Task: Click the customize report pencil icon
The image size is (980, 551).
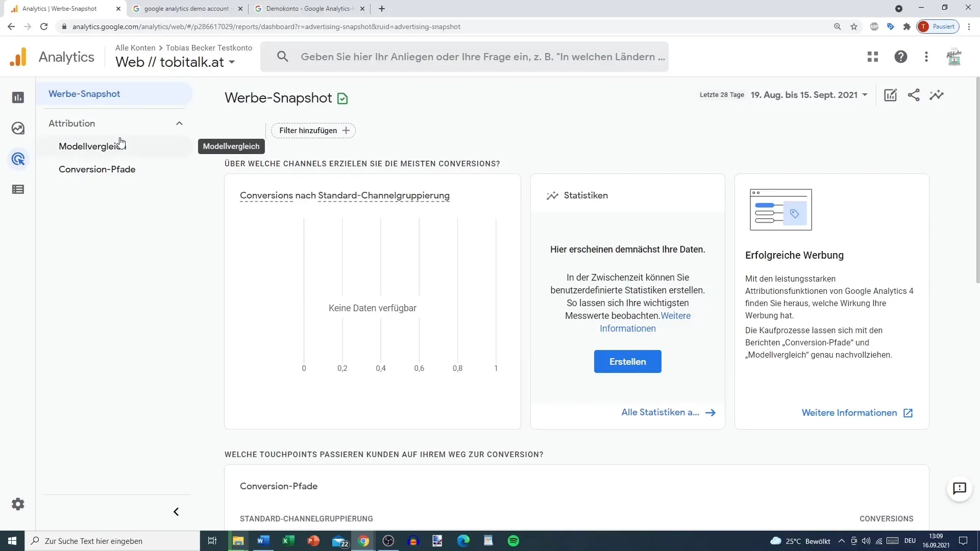Action: (x=890, y=95)
